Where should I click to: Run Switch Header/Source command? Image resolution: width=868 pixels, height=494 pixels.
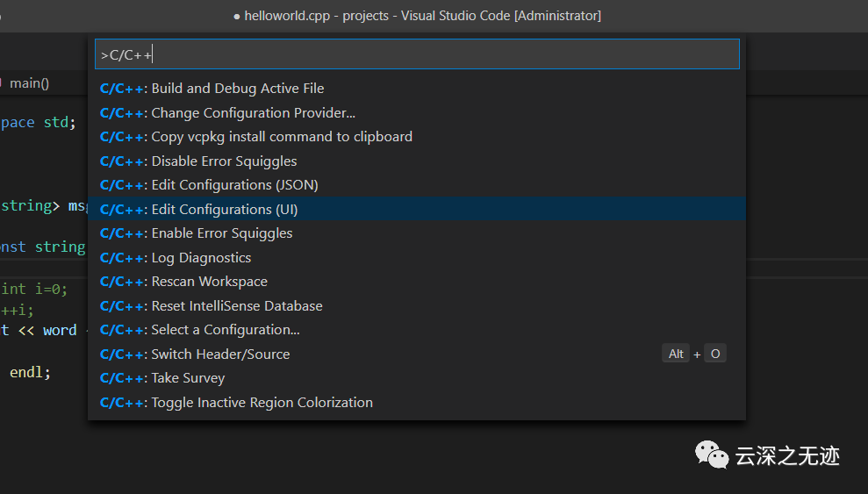[417, 354]
